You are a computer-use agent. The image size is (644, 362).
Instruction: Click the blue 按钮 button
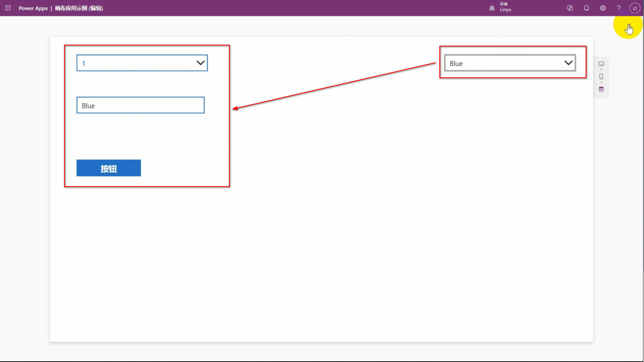tap(109, 168)
